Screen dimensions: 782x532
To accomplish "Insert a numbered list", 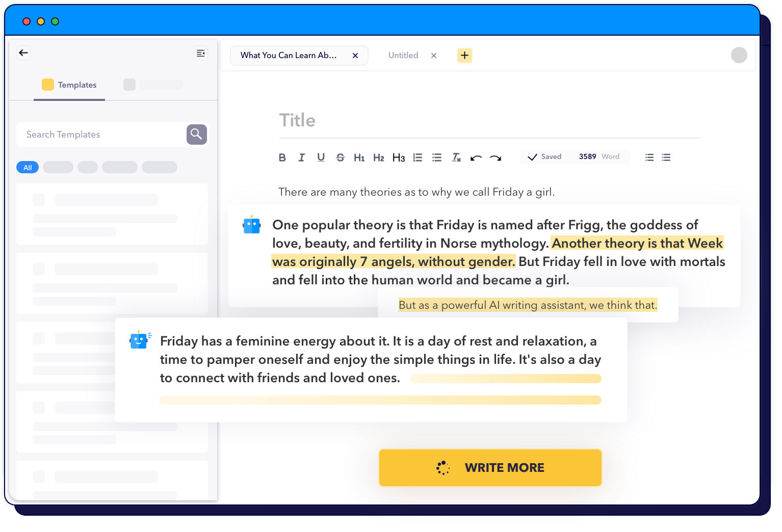I will [418, 157].
